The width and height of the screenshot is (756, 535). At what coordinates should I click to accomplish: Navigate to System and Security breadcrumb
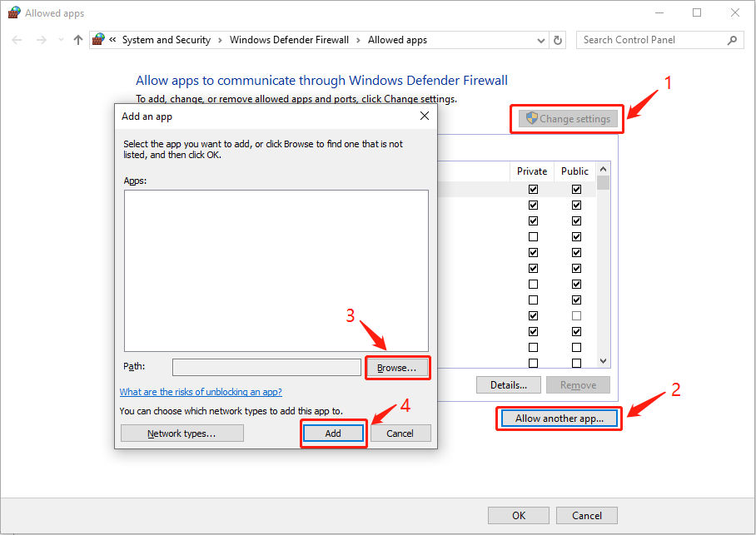tap(167, 40)
